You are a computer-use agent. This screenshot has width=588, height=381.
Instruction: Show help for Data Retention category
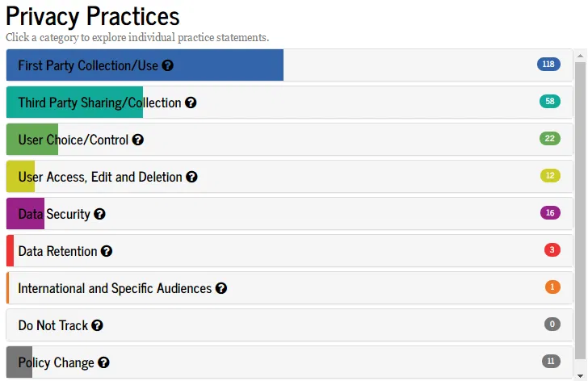coord(107,252)
